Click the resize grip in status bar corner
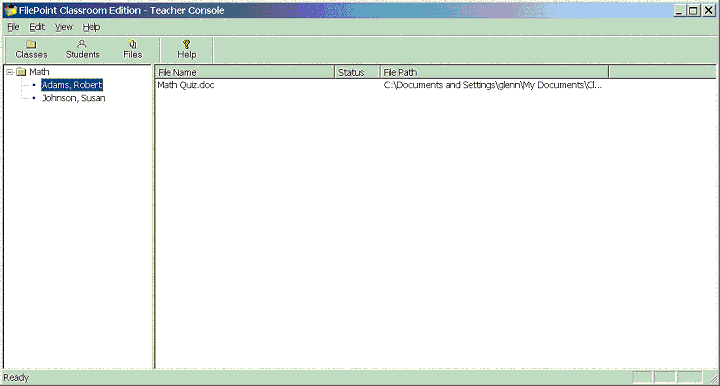 [x=713, y=379]
